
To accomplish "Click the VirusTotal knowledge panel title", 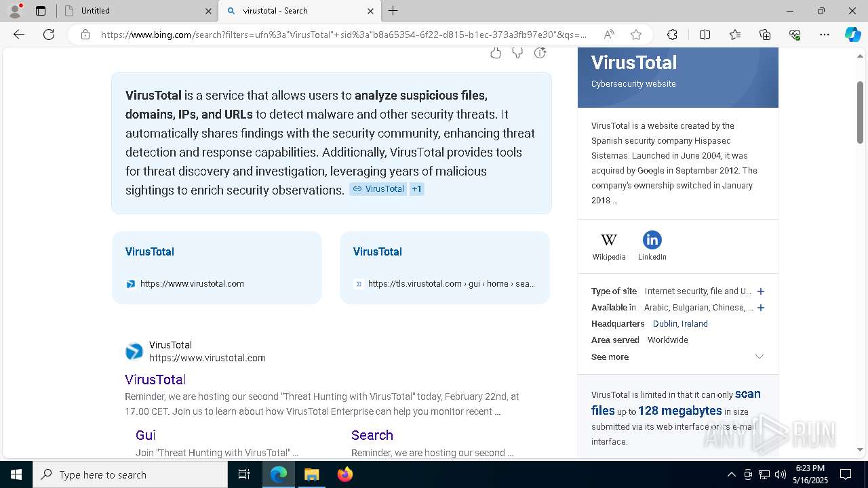I will click(x=634, y=62).
